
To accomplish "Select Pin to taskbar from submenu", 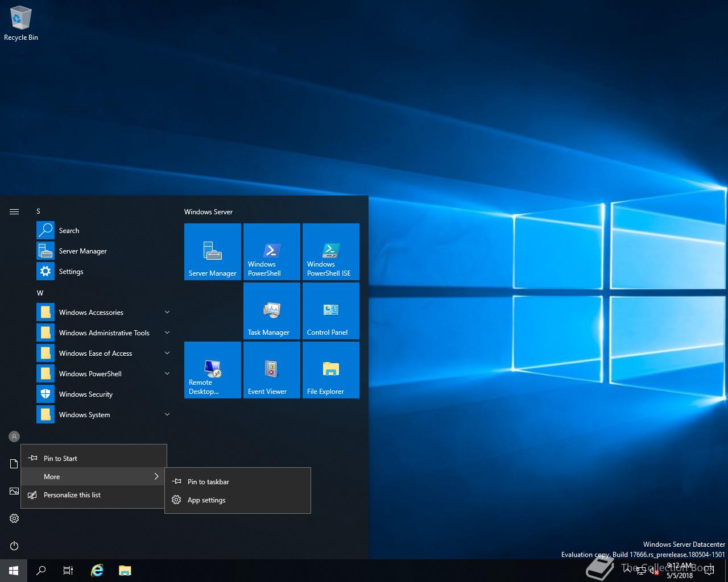I will pyautogui.click(x=208, y=482).
